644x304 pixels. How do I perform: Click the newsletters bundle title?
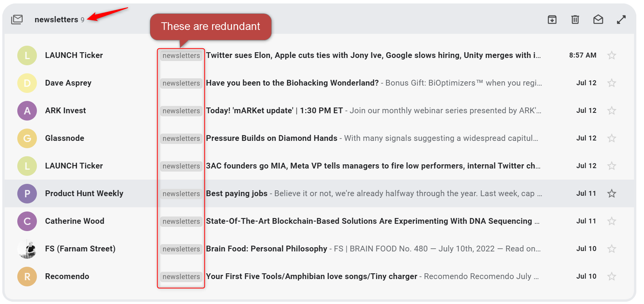pos(56,20)
